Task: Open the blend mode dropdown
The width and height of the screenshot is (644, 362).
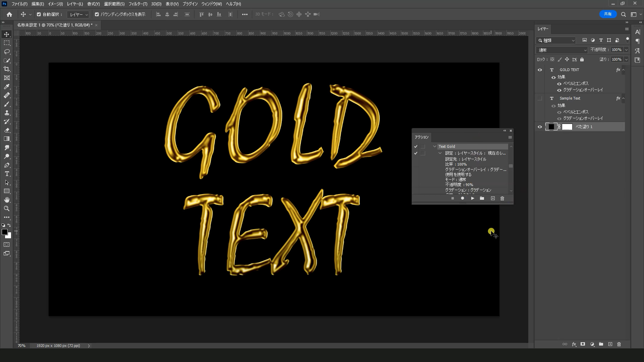Action: (561, 50)
